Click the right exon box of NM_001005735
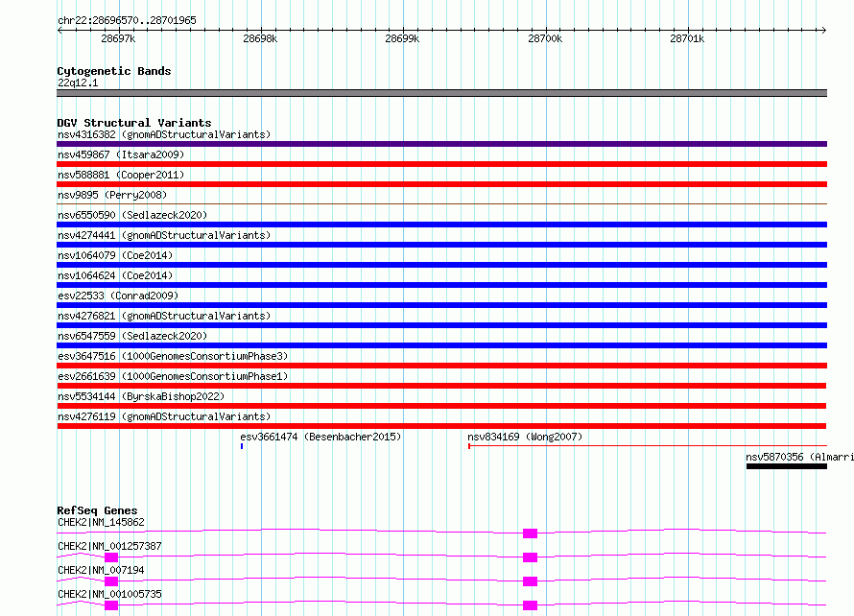The image size is (854, 616). (530, 605)
